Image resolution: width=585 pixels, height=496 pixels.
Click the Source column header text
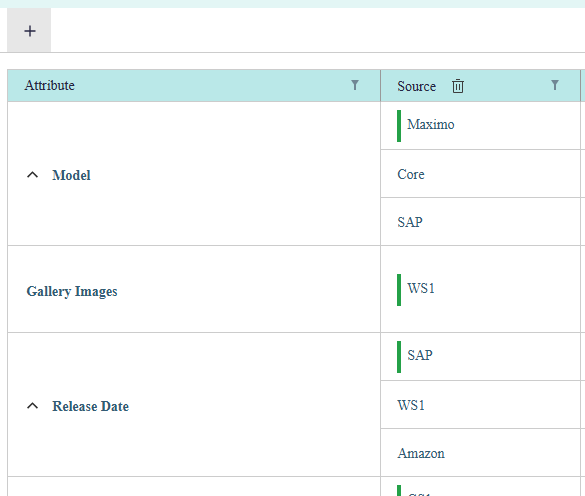[x=416, y=86]
